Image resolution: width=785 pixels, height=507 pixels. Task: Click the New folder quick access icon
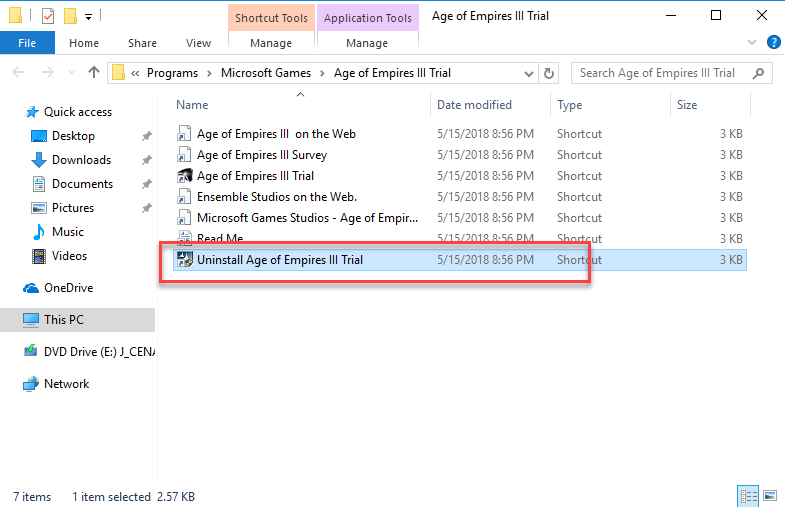tap(70, 16)
